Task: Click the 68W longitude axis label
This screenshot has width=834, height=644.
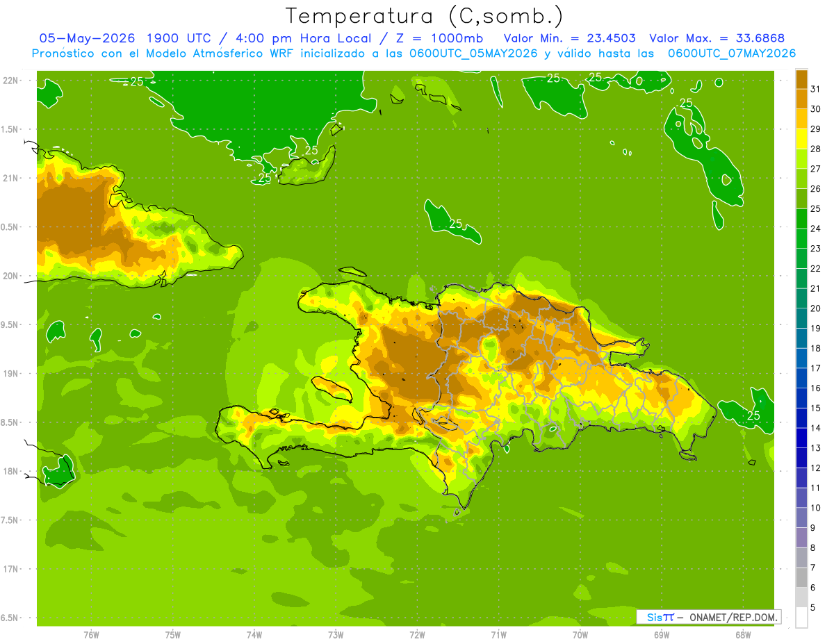Action: pyautogui.click(x=742, y=635)
